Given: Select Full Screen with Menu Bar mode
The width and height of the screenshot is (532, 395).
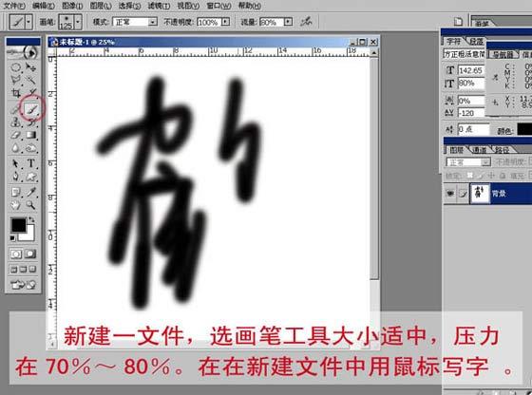Looking at the screenshot, I should pos(23,270).
